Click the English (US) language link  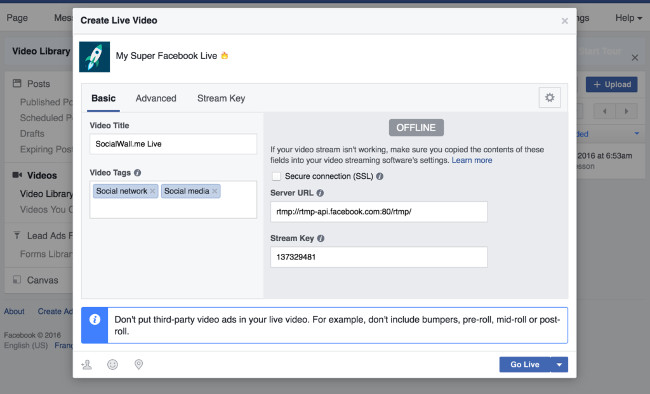tap(26, 345)
